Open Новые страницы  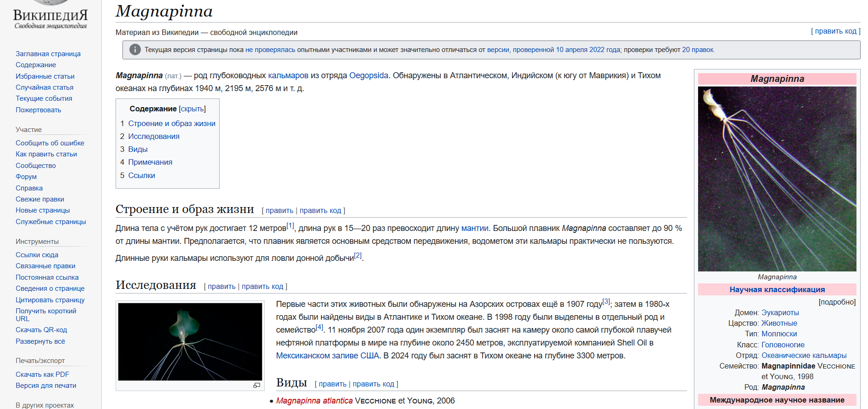pos(43,210)
